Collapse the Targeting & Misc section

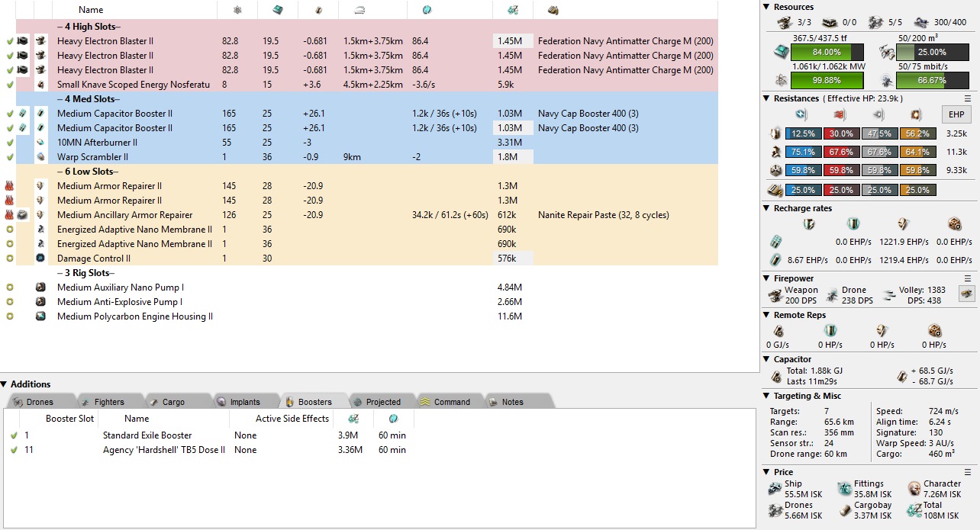[x=767, y=396]
